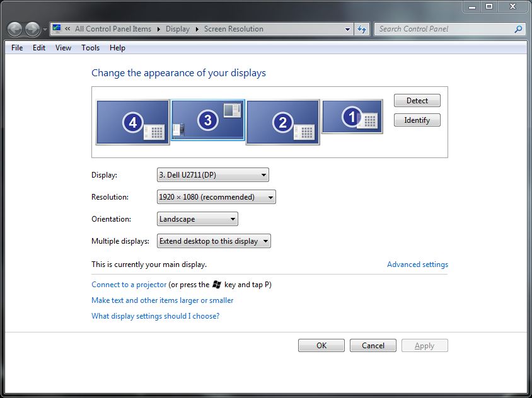
Task: Open the Multiple displays dropdown
Action: coord(214,241)
